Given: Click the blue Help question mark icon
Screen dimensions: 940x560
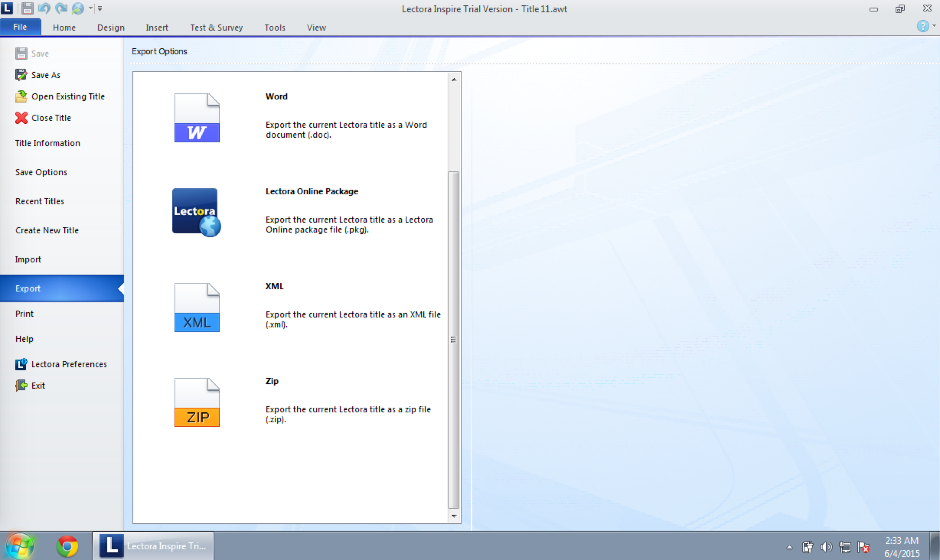Looking at the screenshot, I should click(x=922, y=26).
